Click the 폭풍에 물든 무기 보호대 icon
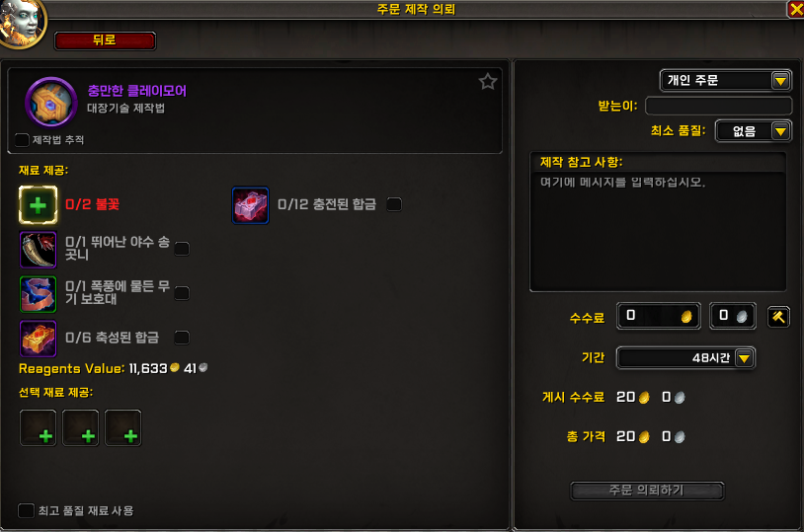804x532 pixels. pyautogui.click(x=38, y=294)
